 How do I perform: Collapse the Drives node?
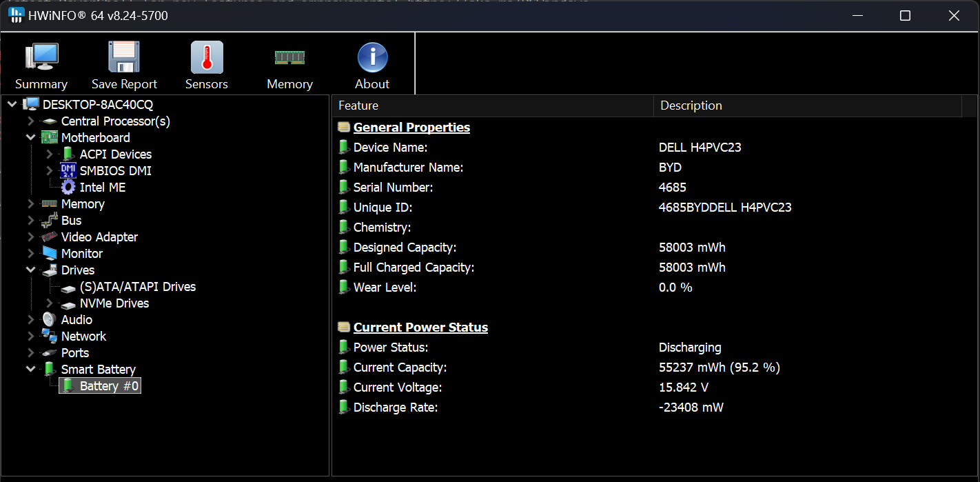pos(31,270)
